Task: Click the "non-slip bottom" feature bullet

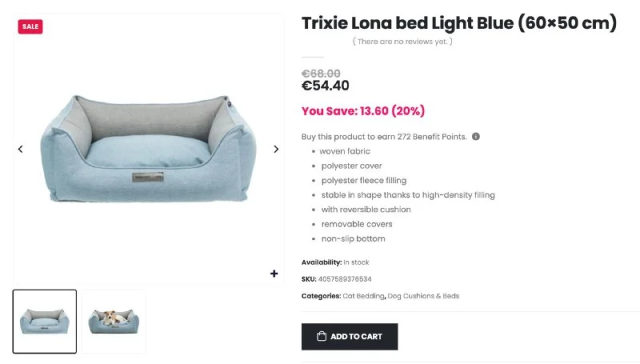Action: pos(353,238)
